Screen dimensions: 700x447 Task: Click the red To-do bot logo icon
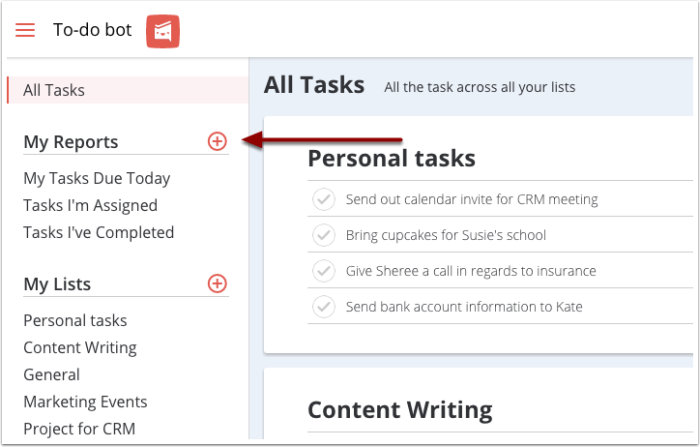162,31
